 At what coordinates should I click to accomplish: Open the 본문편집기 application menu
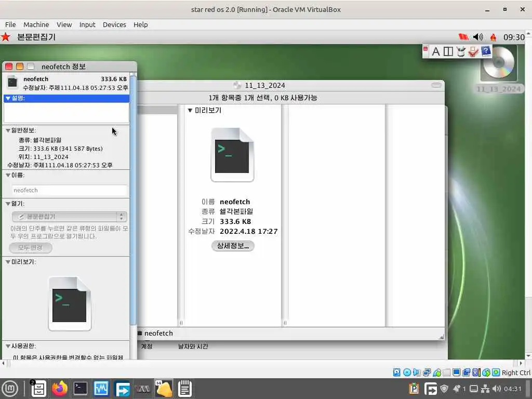36,37
